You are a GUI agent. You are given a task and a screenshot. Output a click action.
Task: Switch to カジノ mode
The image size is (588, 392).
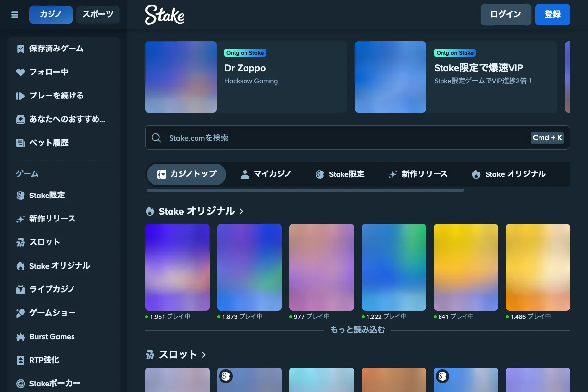click(51, 15)
